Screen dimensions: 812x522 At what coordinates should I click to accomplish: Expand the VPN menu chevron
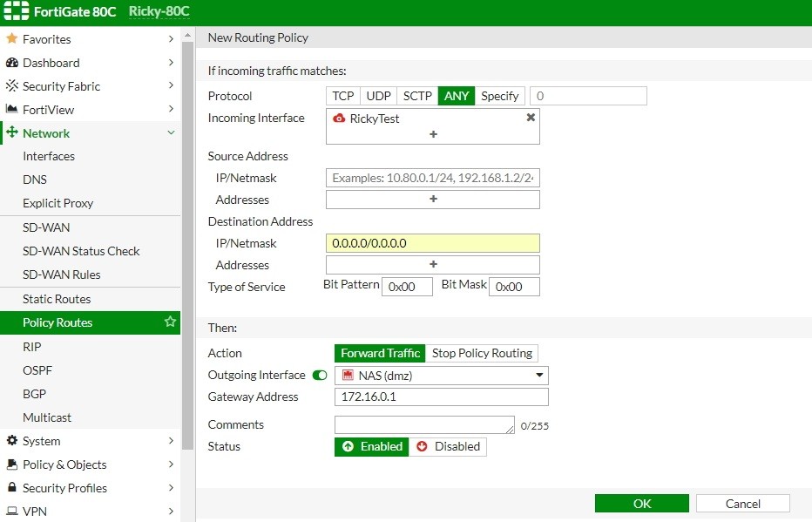coord(171,512)
